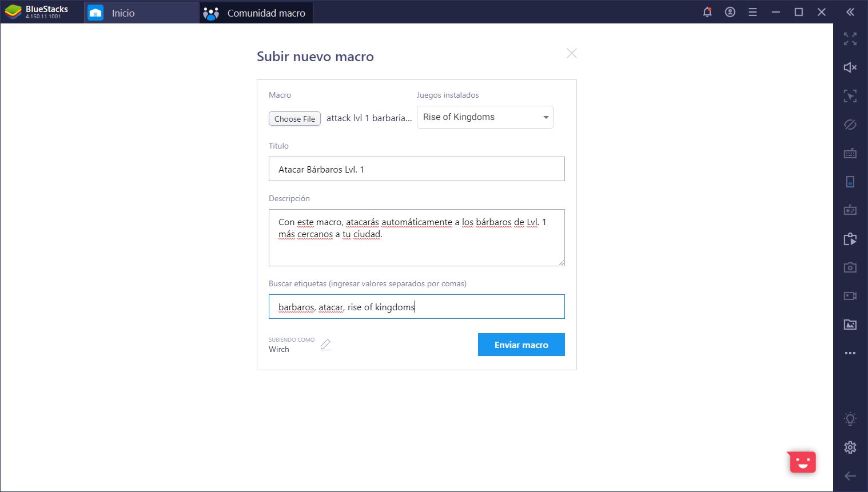
Task: Take a screenshot with camera icon
Action: (x=850, y=267)
